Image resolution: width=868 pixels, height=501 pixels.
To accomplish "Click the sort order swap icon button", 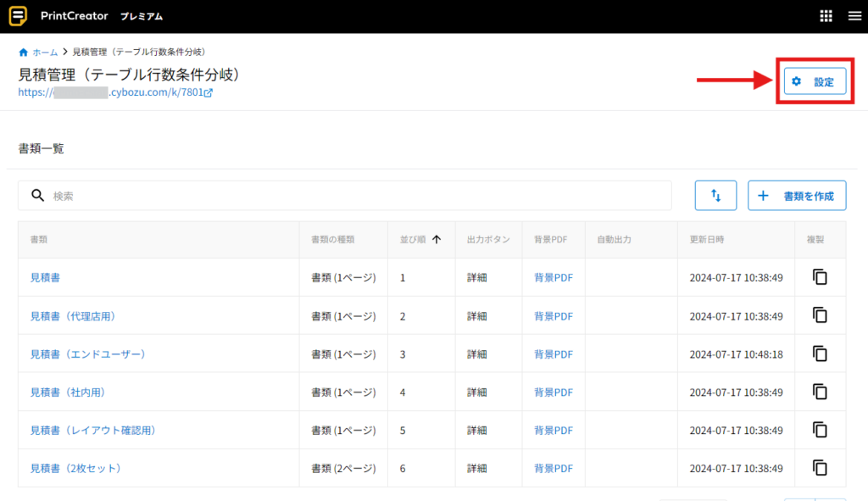I will (x=715, y=196).
